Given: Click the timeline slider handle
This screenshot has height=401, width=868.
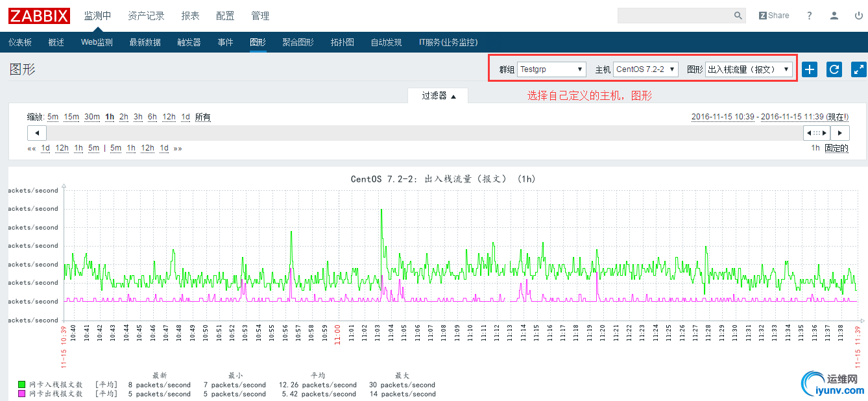Looking at the screenshot, I should pyautogui.click(x=817, y=133).
